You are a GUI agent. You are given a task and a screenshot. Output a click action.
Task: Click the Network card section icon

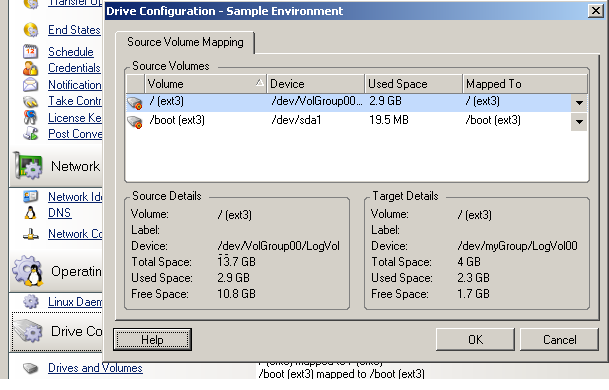click(28, 166)
